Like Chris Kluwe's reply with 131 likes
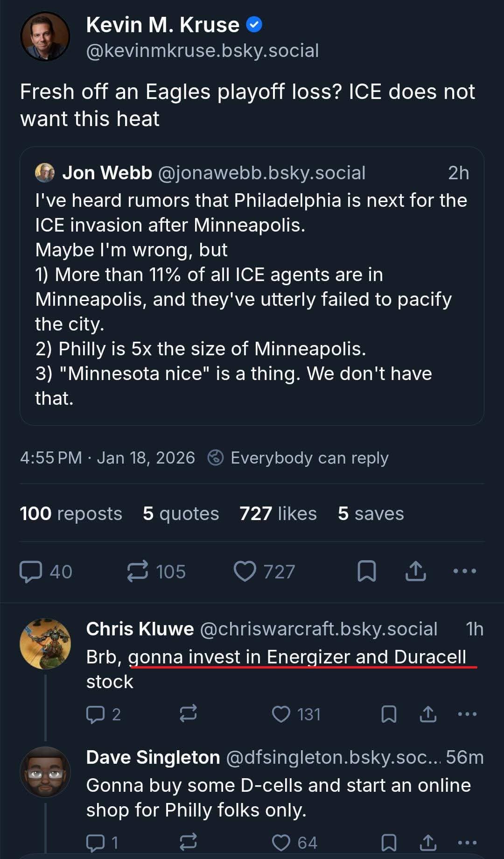This screenshot has height=859, width=504. (x=281, y=714)
